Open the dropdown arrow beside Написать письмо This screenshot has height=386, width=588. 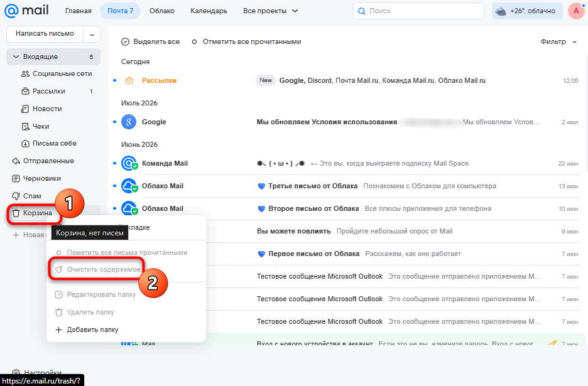(92, 35)
